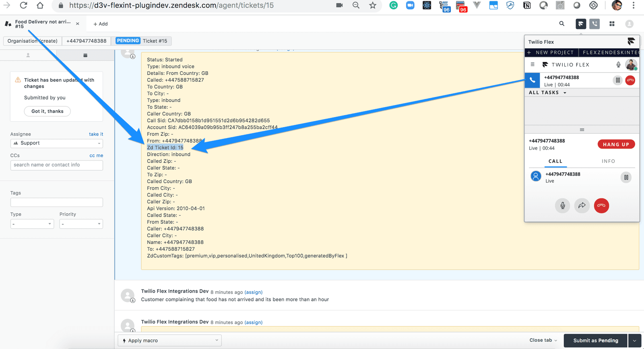Screen dimensions: 644x349
Task: Close the Food Delivery ticket tab
Action: coord(78,24)
